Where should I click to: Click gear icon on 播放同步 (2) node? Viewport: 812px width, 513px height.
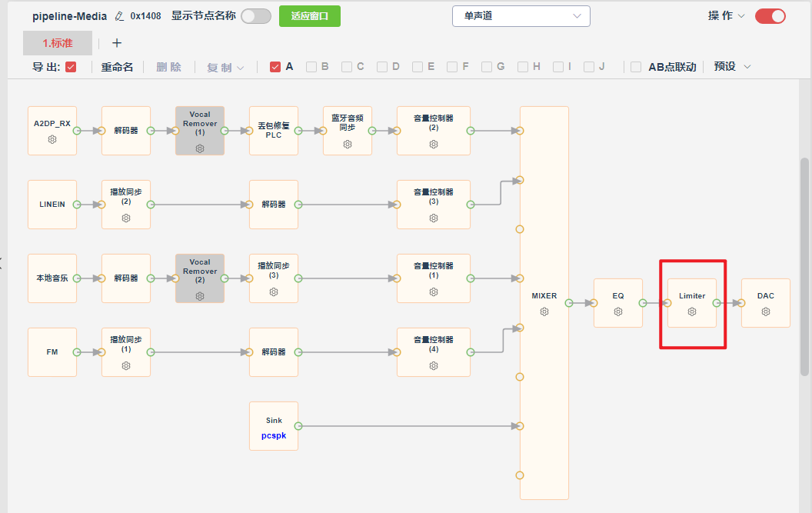[126, 218]
